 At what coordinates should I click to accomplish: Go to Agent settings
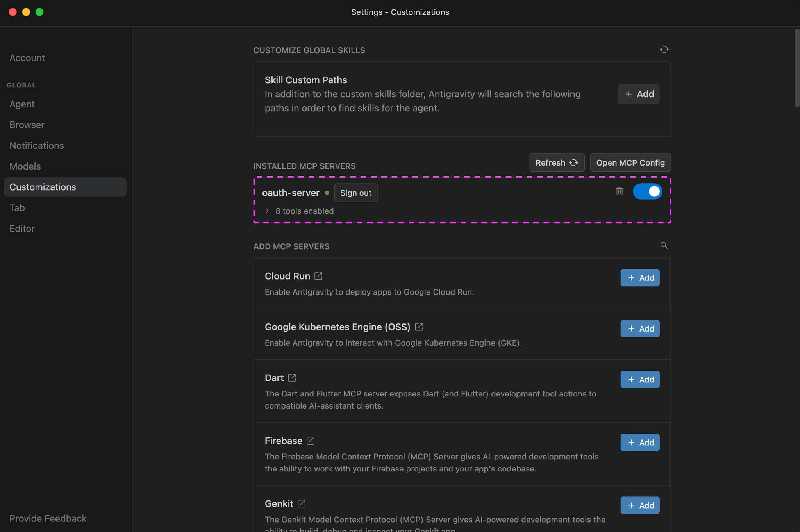coord(22,104)
